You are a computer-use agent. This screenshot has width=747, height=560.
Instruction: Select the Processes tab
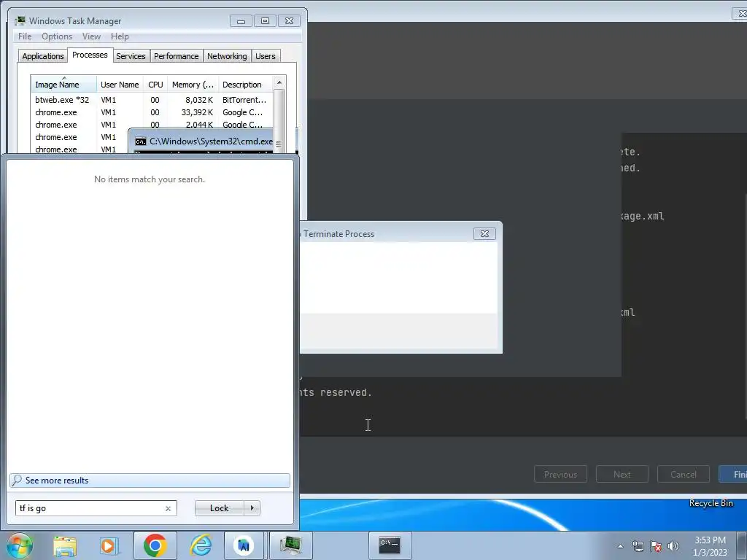pyautogui.click(x=90, y=55)
